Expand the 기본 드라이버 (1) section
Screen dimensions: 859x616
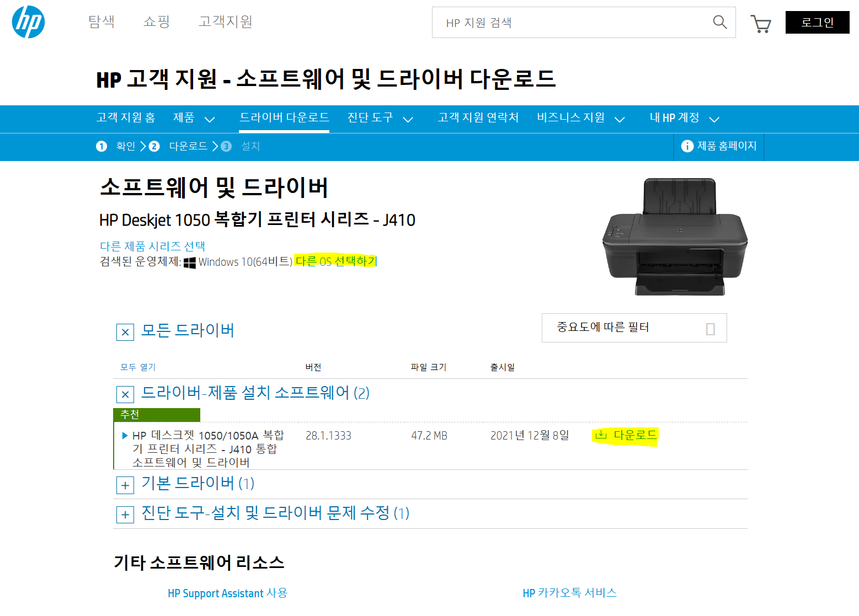tap(125, 485)
